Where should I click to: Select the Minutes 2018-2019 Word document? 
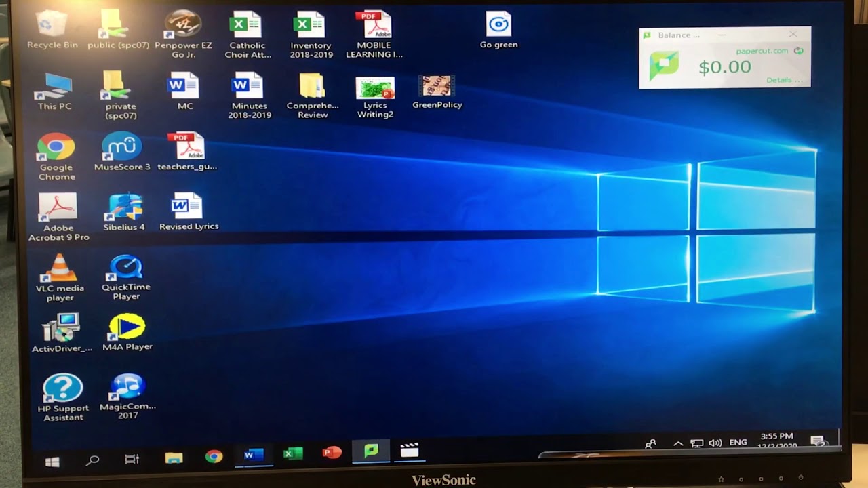pos(249,95)
